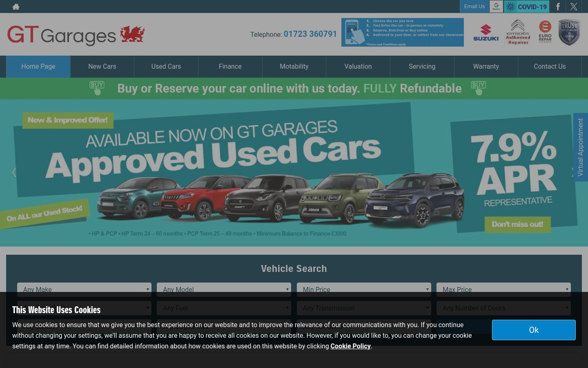Click the Vehicle Search heading
The width and height of the screenshot is (588, 368).
point(294,269)
